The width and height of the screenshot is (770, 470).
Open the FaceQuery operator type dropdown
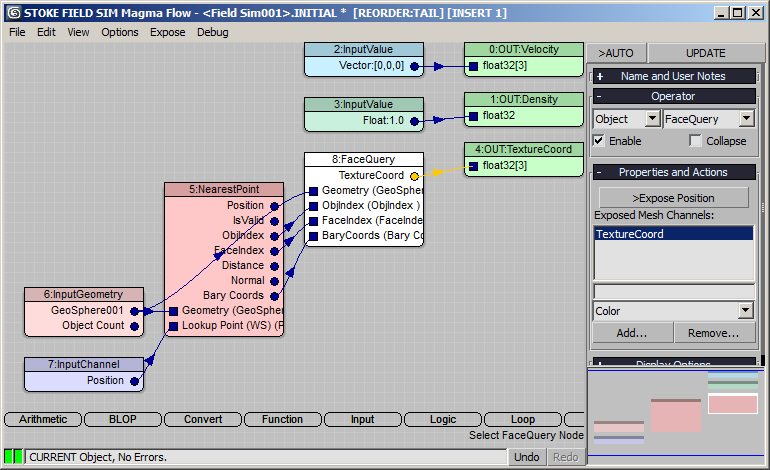click(746, 118)
